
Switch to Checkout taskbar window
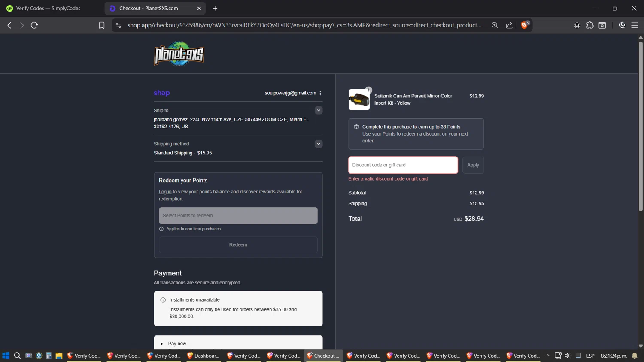point(323,356)
